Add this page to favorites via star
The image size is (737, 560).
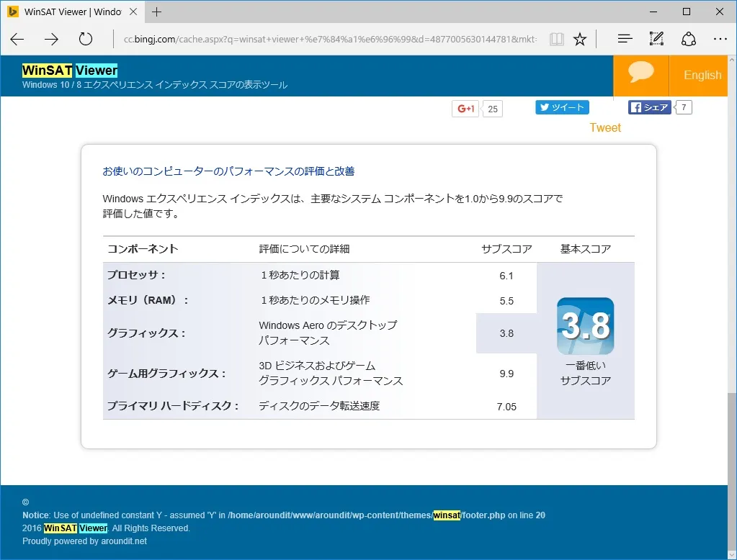click(580, 39)
